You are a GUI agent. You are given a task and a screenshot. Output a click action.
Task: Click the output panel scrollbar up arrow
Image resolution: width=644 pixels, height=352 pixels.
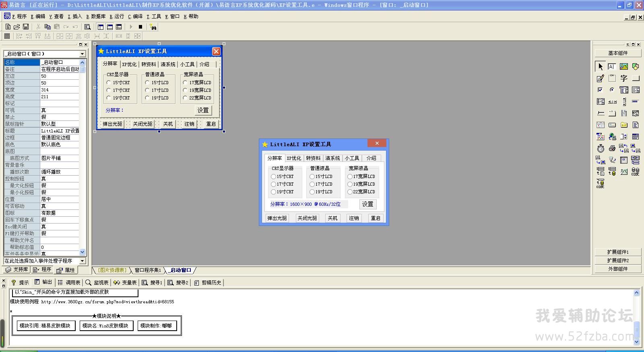636,293
